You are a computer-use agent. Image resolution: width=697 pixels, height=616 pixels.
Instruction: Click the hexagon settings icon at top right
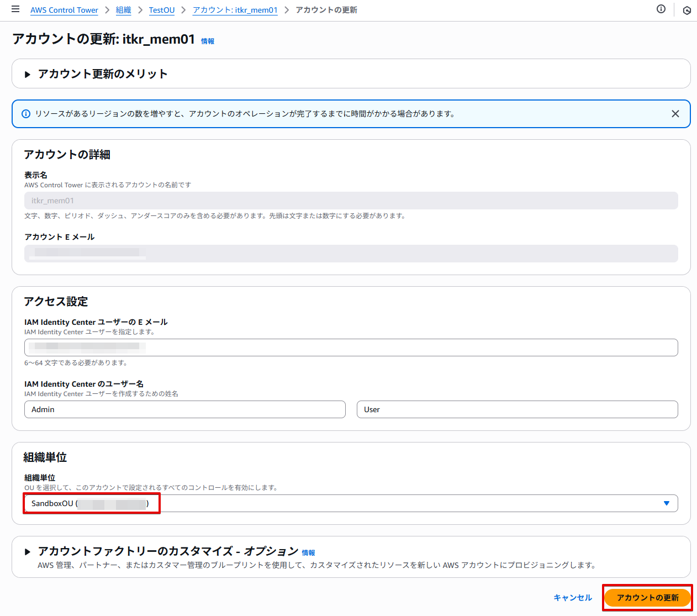[x=687, y=10]
